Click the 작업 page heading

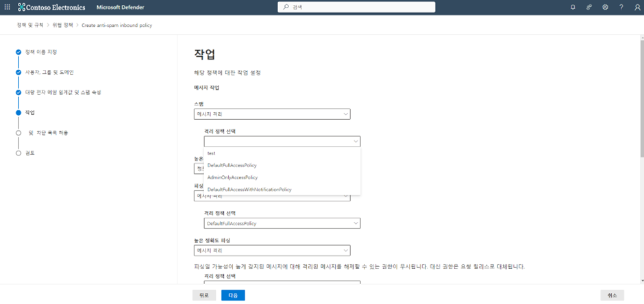tap(205, 54)
